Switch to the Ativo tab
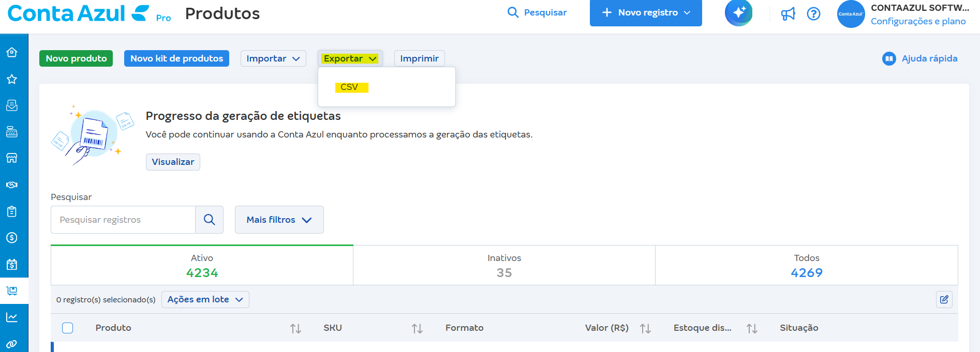 202,265
